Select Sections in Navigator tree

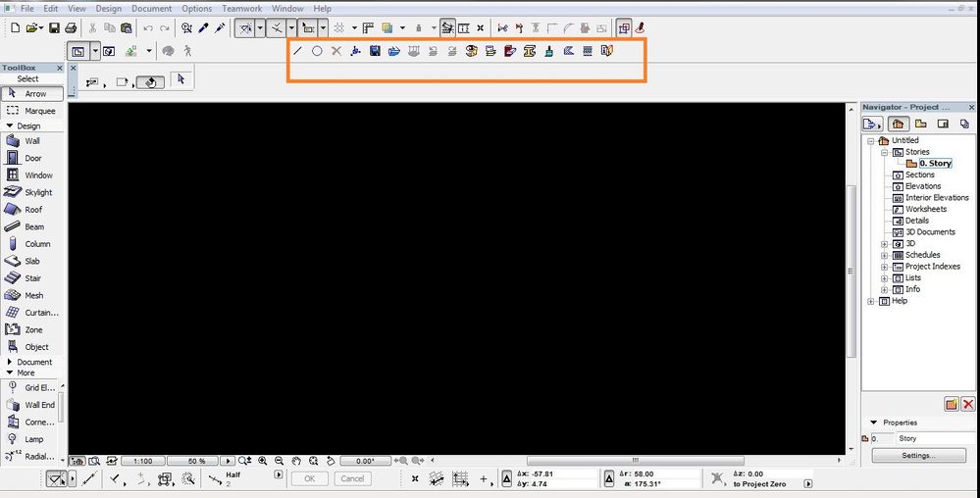[919, 174]
